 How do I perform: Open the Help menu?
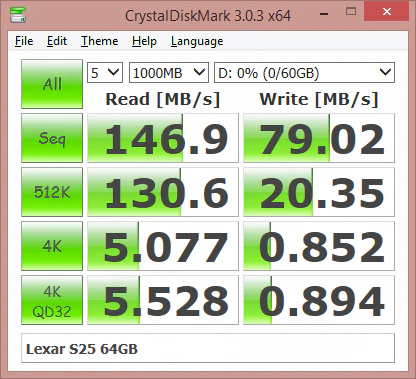[x=144, y=41]
